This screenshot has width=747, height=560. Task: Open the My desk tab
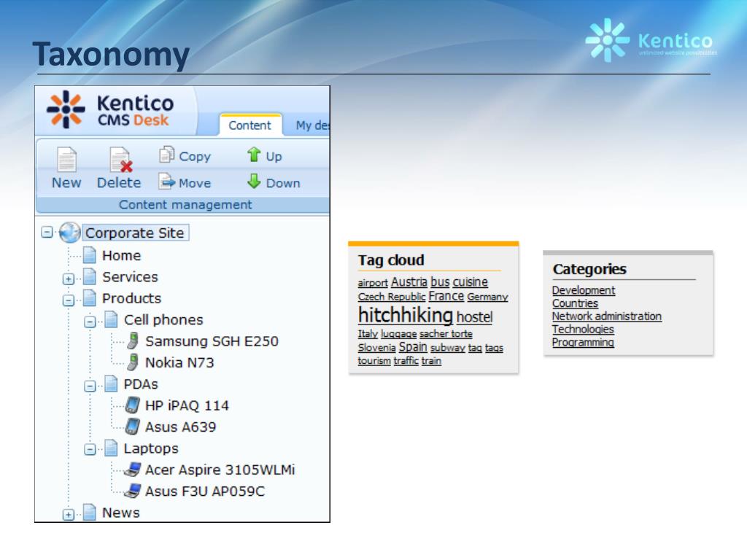click(x=312, y=125)
